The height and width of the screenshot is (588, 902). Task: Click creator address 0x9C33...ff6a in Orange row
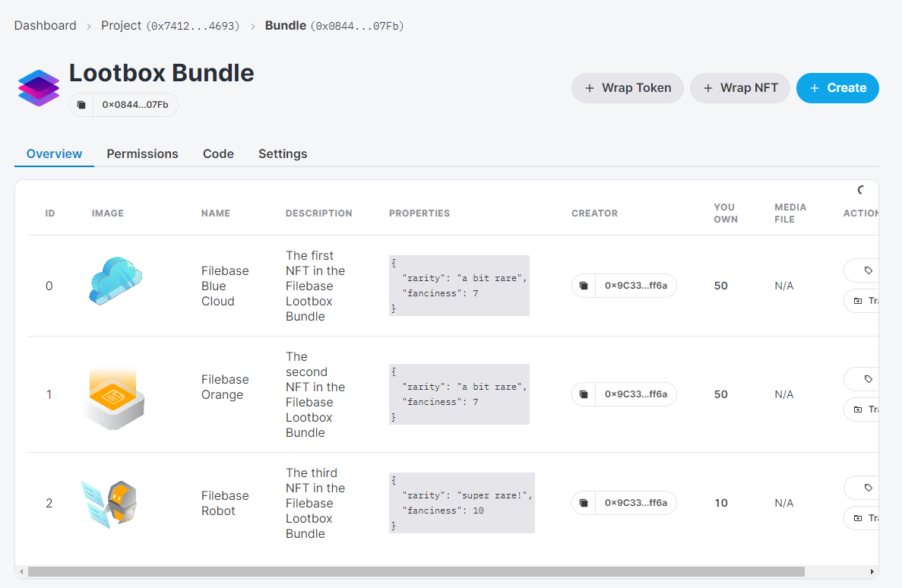coord(636,394)
